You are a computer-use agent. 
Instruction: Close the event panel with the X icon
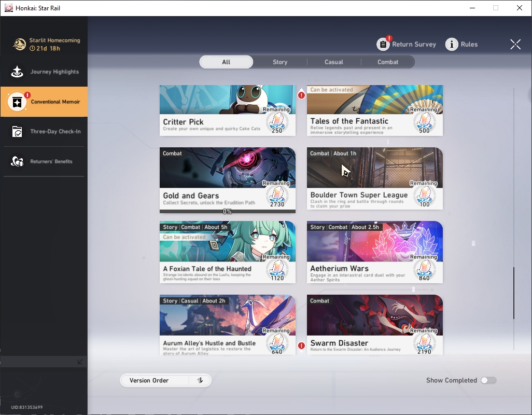[515, 44]
